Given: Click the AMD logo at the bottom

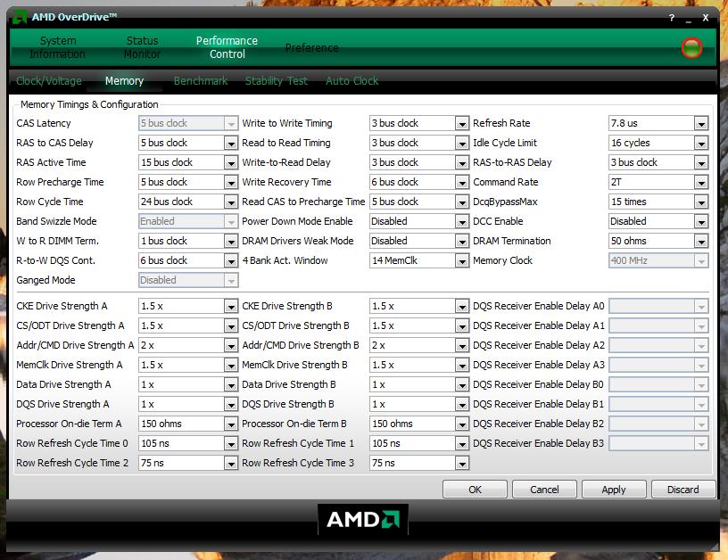Looking at the screenshot, I should 363,519.
